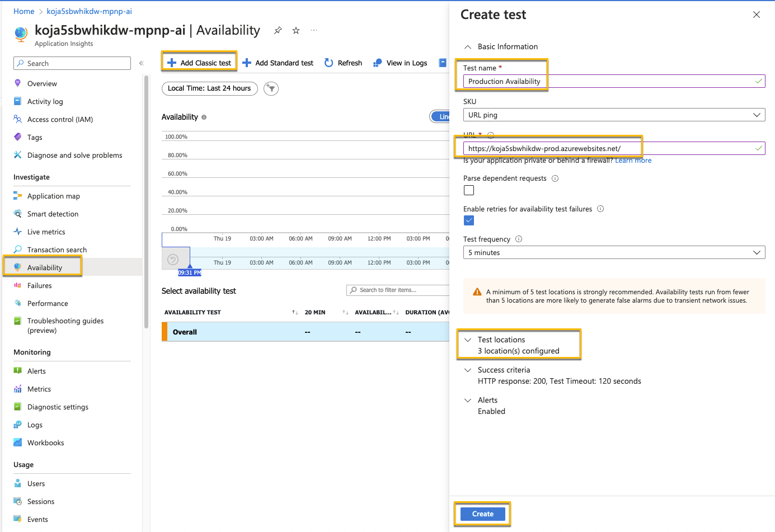Select the Overall availability row
Viewport: 775px width, 532px height.
coord(306,332)
